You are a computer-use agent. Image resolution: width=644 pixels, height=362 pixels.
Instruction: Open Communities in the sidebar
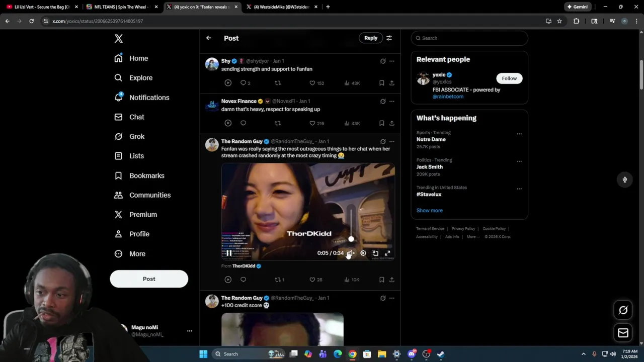pyautogui.click(x=142, y=195)
